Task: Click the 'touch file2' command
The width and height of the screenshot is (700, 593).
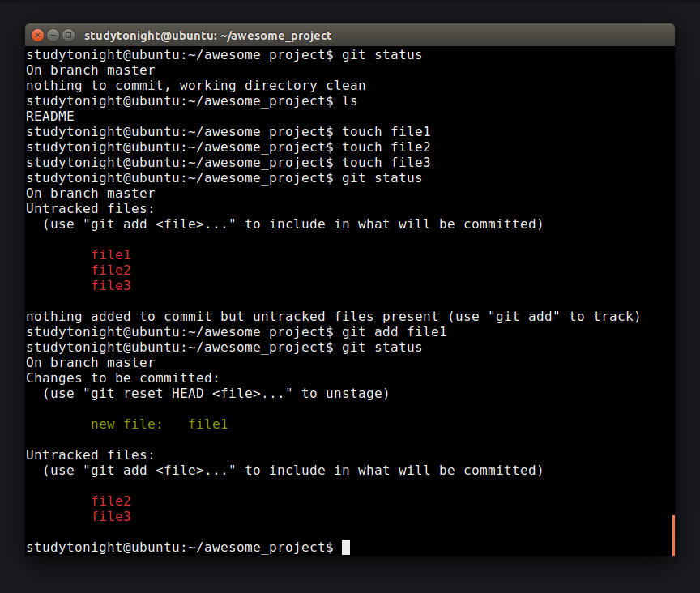Action: click(386, 147)
